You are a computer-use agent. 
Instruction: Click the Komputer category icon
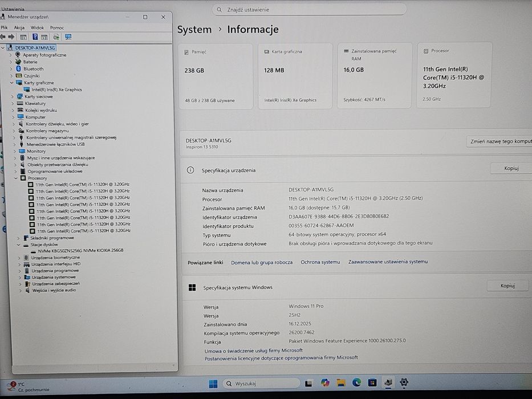(x=21, y=117)
